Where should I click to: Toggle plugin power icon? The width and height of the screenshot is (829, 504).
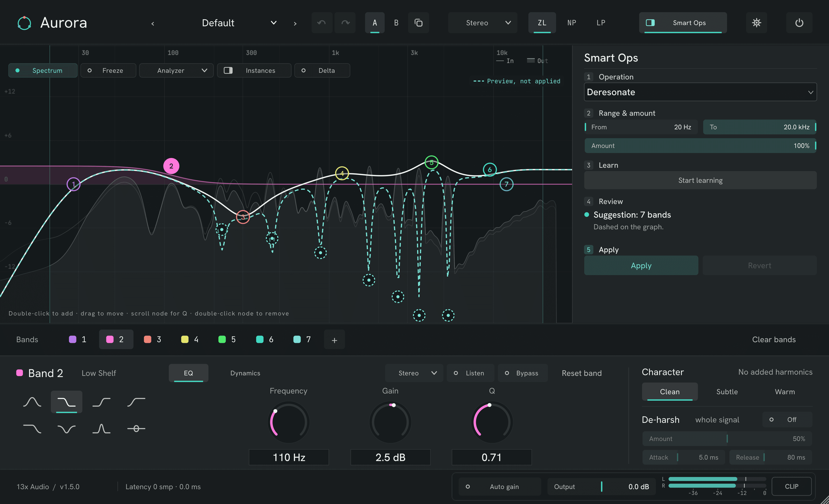click(x=799, y=22)
